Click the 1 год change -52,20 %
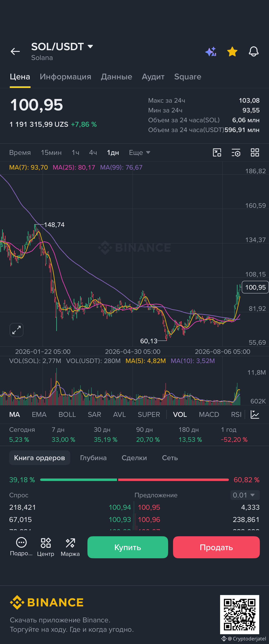Image resolution: width=269 pixels, height=644 pixels. (234, 440)
